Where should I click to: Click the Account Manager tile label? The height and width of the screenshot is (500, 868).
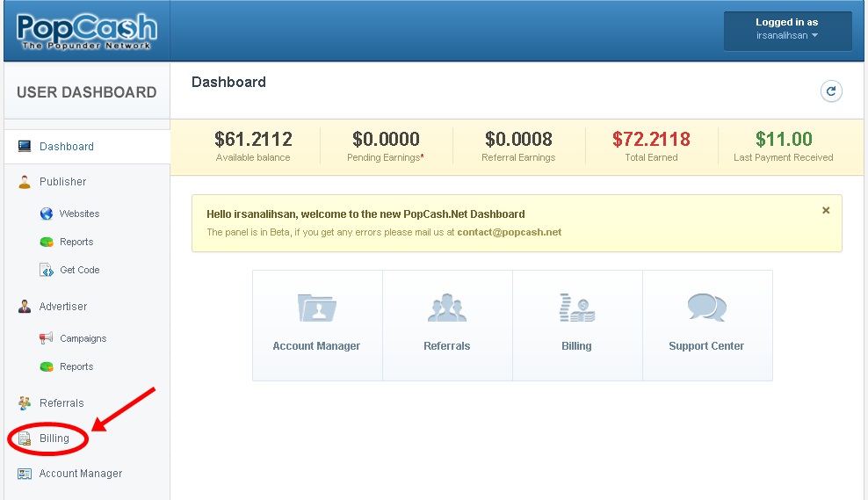[x=316, y=346]
